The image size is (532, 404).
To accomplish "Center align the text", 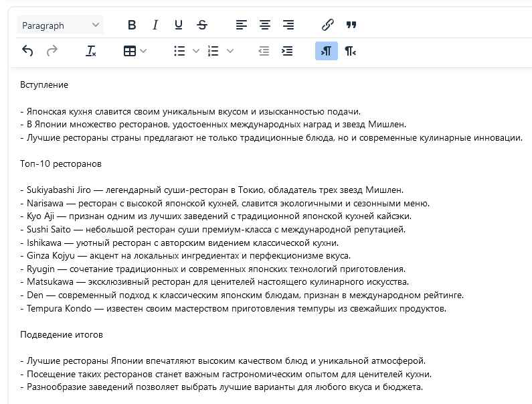I will 265,25.
